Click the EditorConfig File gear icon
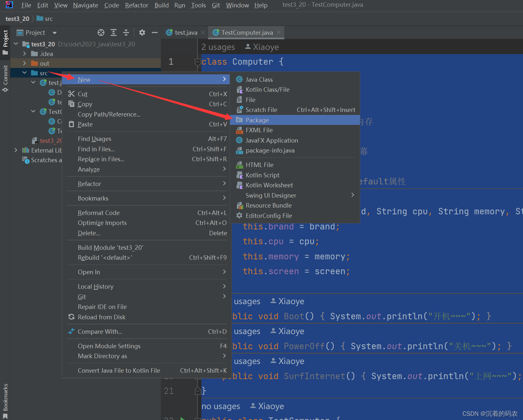The width and height of the screenshot is (523, 420). (239, 216)
